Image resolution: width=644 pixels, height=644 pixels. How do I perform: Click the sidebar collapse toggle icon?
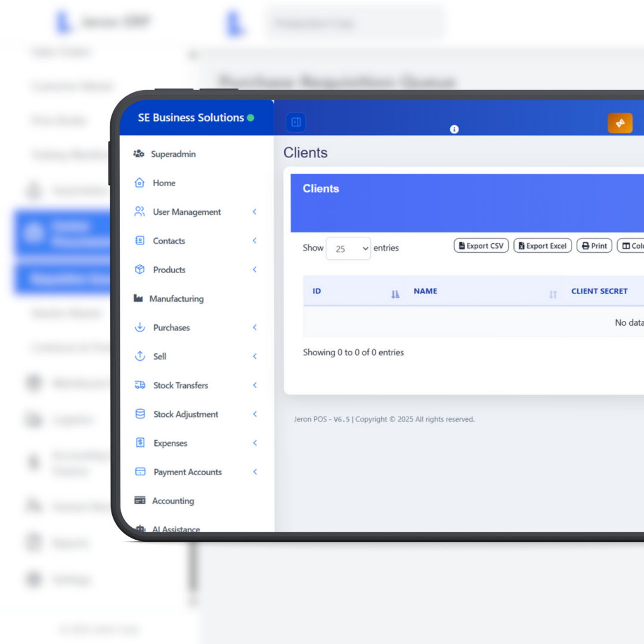pyautogui.click(x=296, y=122)
